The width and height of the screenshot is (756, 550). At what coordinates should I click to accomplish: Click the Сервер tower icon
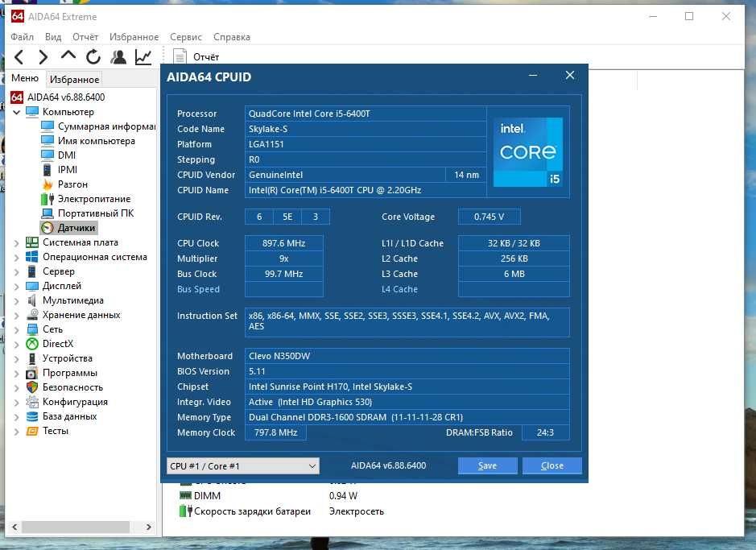[32, 271]
